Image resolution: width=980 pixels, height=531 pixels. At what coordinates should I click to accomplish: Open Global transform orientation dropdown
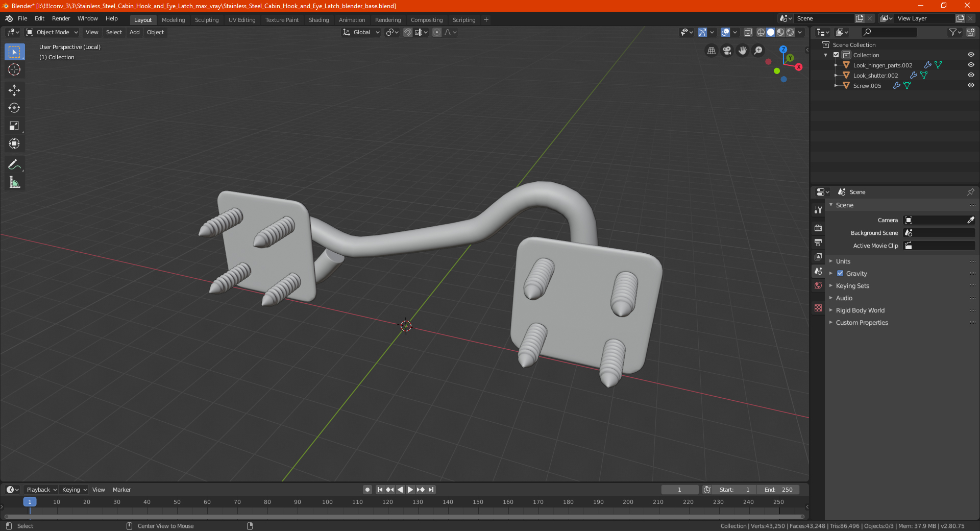(x=361, y=32)
